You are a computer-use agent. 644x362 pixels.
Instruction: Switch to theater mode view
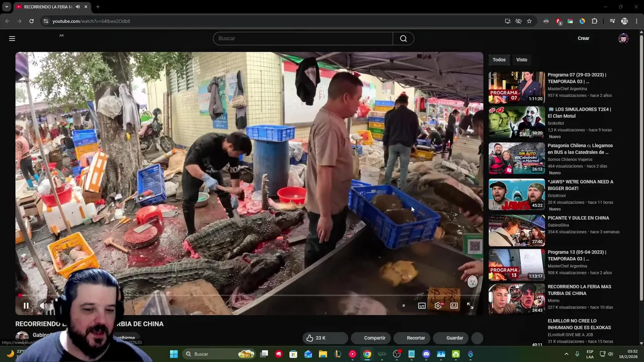click(x=454, y=305)
